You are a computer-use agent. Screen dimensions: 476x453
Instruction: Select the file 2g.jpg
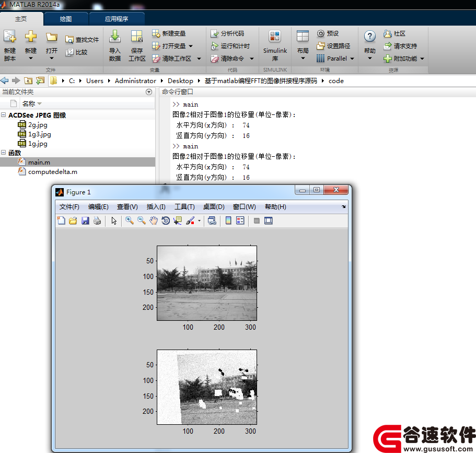pos(38,125)
